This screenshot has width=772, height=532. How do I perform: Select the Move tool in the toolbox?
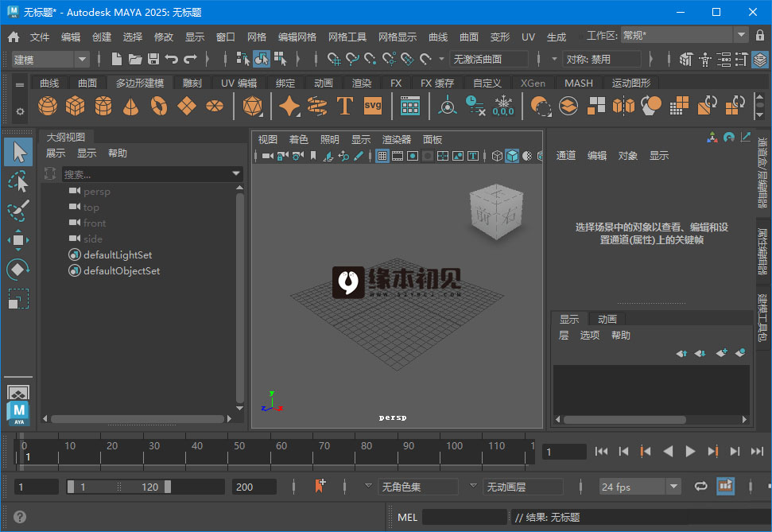tap(18, 240)
